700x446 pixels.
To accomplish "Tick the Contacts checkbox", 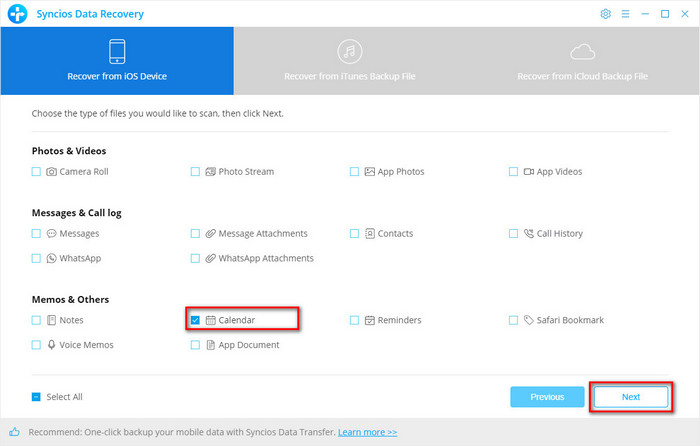I will (x=354, y=233).
